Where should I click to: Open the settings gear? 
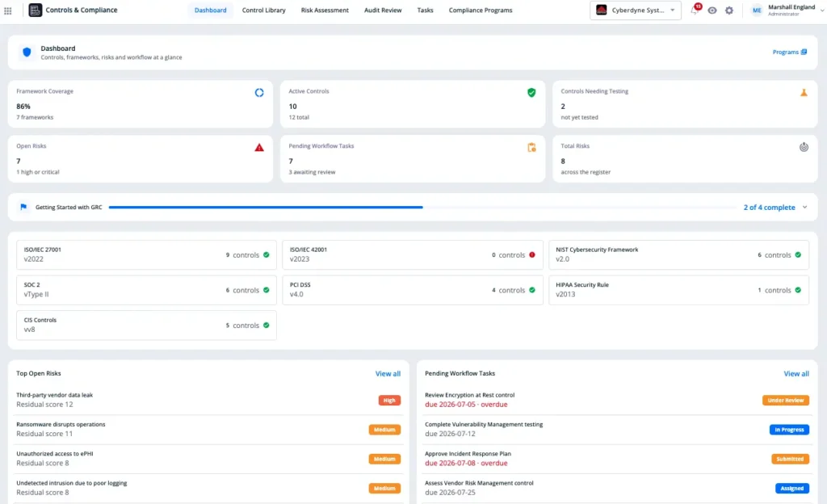pyautogui.click(x=729, y=10)
